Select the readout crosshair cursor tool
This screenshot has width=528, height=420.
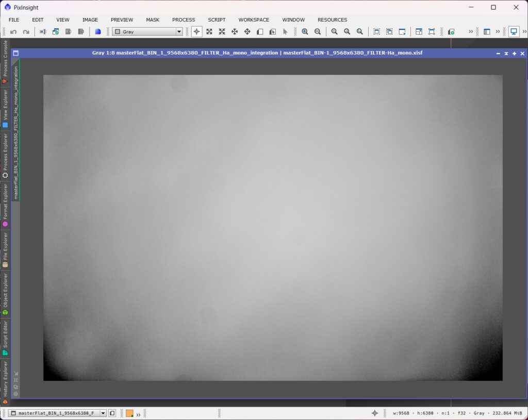[x=196, y=31]
